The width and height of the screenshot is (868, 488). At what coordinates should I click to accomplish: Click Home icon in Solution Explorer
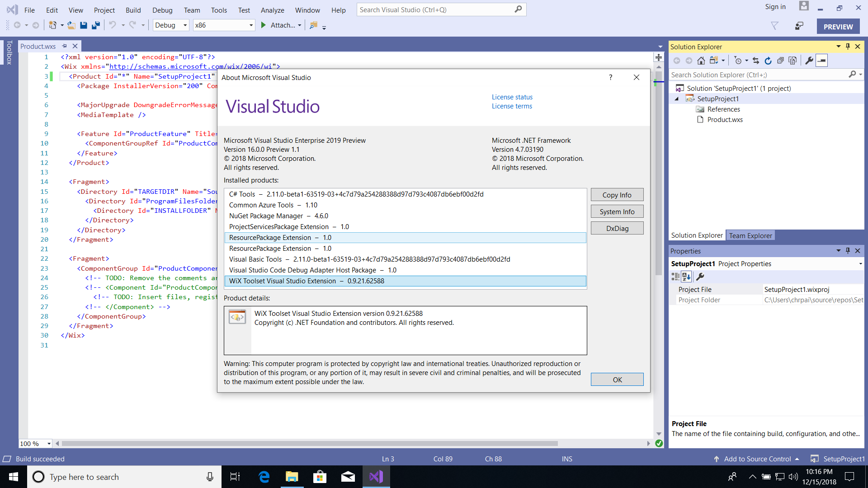pyautogui.click(x=701, y=61)
